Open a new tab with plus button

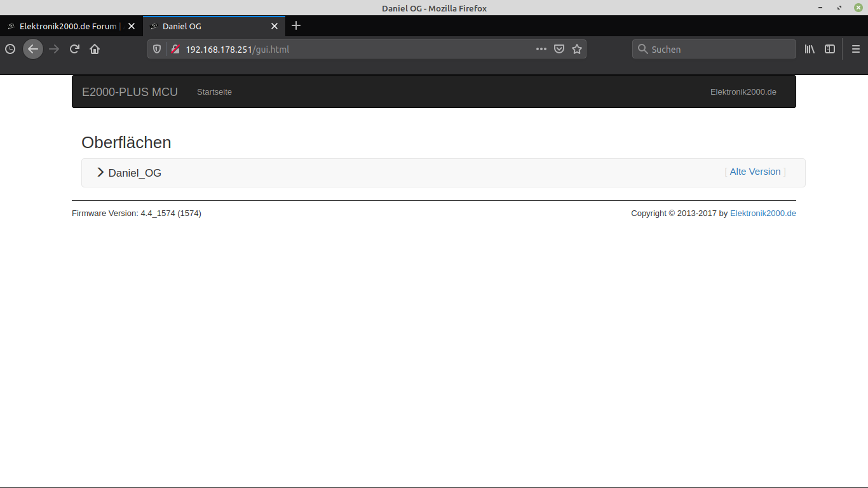tap(296, 26)
